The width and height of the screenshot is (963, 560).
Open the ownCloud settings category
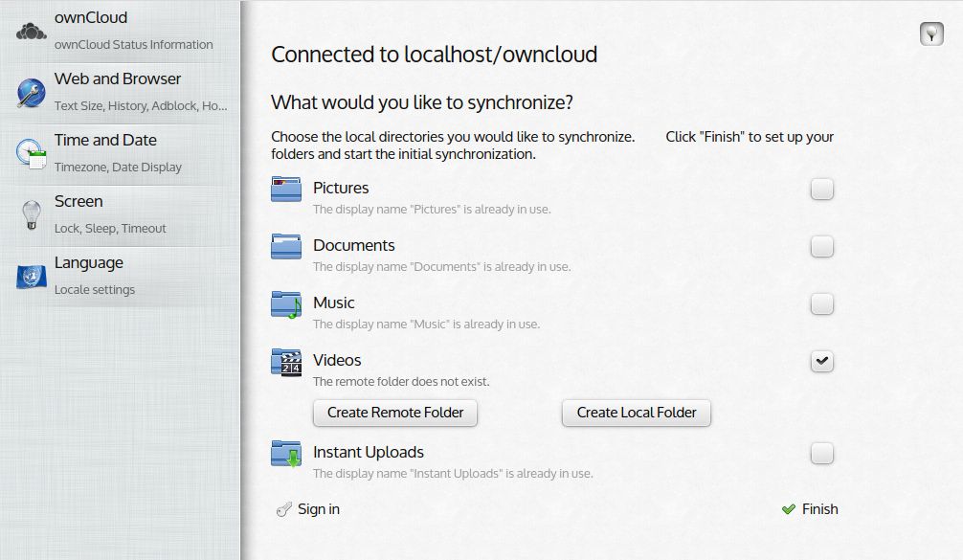tap(121, 32)
